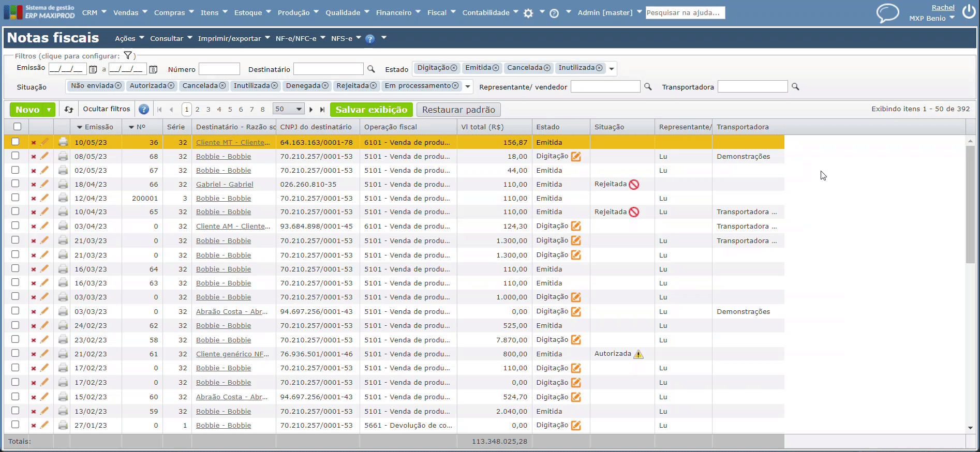Click the Digitação edit icon on nota 68
980x452 pixels.
point(576,156)
